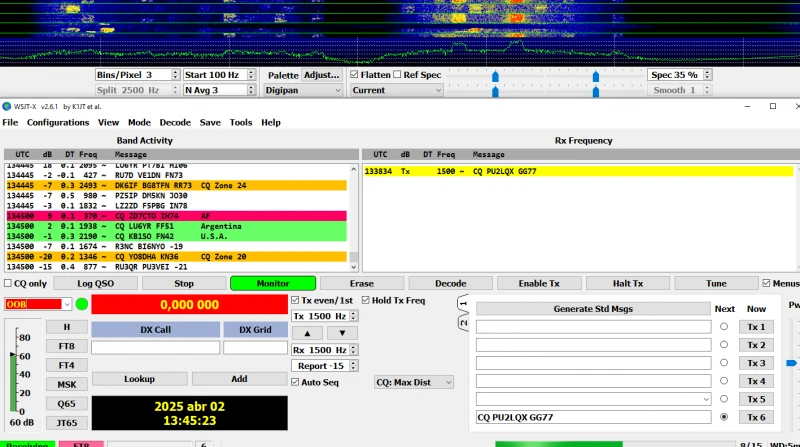Click the Tx frequency up arrow button

pos(307,333)
